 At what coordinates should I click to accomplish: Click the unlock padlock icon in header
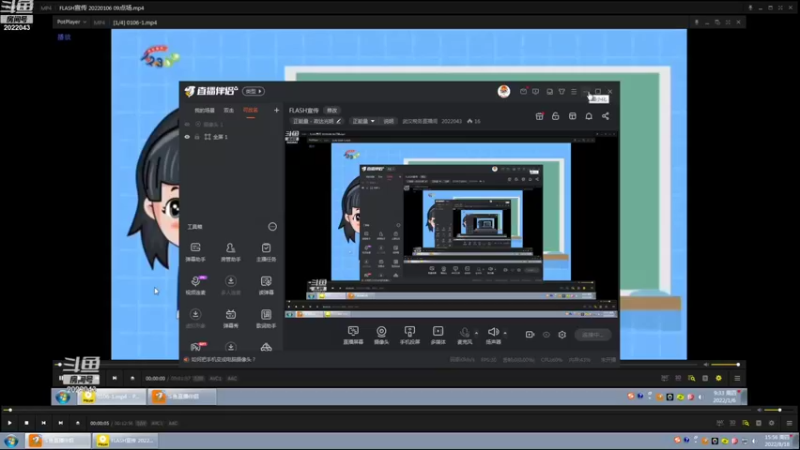click(556, 116)
